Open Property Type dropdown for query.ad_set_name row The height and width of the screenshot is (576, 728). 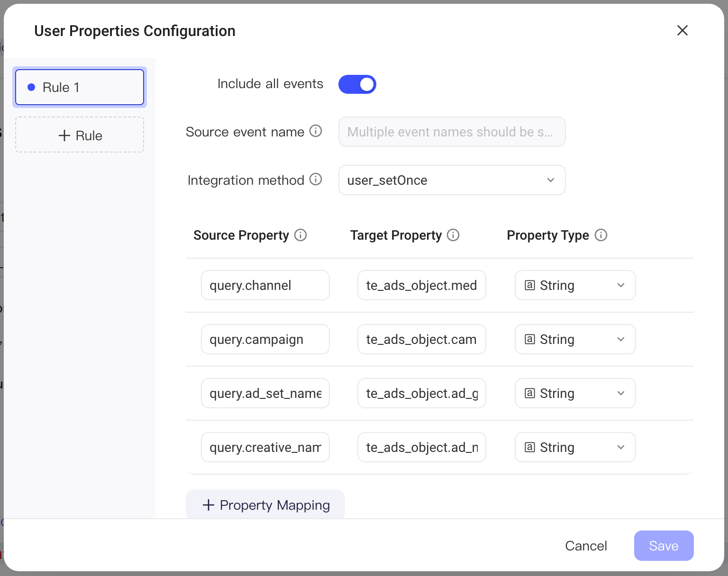pyautogui.click(x=575, y=393)
